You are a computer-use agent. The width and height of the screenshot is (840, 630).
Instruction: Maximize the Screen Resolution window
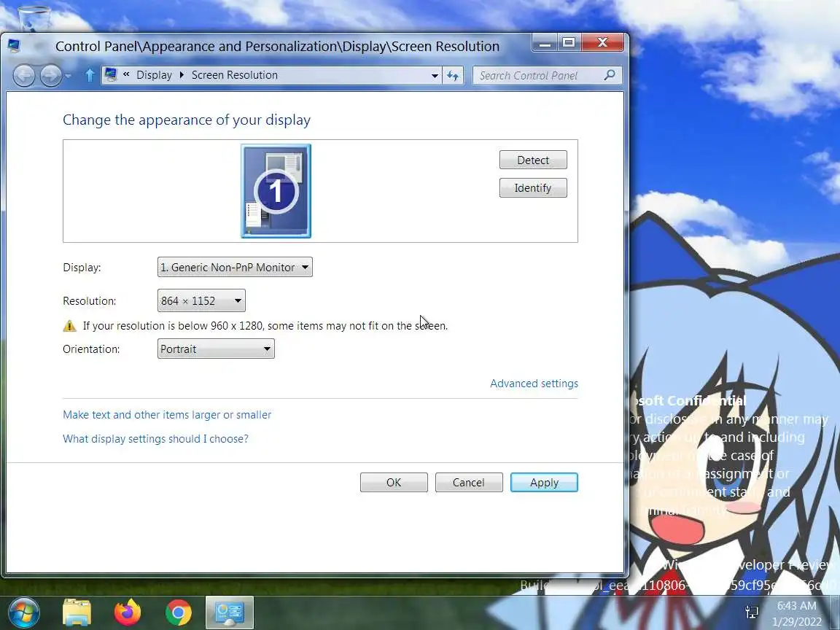569,43
